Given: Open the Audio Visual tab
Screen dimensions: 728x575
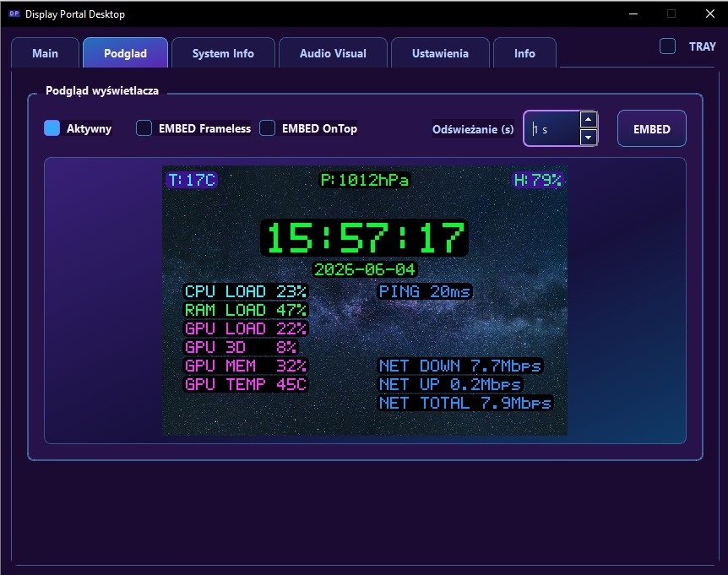Looking at the screenshot, I should pyautogui.click(x=333, y=53).
